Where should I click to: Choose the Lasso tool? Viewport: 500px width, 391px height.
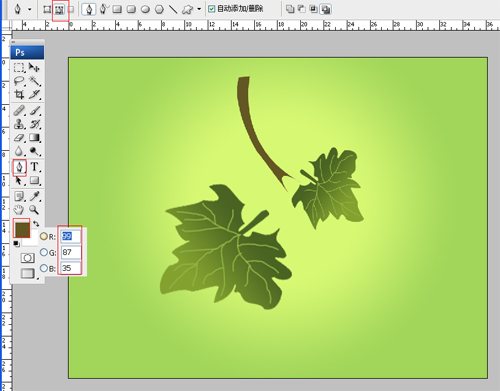[19, 81]
